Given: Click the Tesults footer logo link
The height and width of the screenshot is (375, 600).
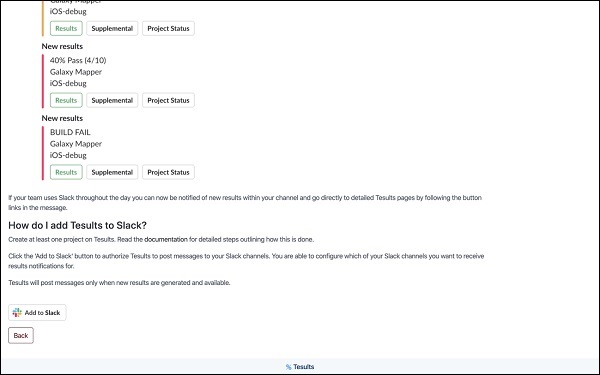Looking at the screenshot, I should pos(300,367).
